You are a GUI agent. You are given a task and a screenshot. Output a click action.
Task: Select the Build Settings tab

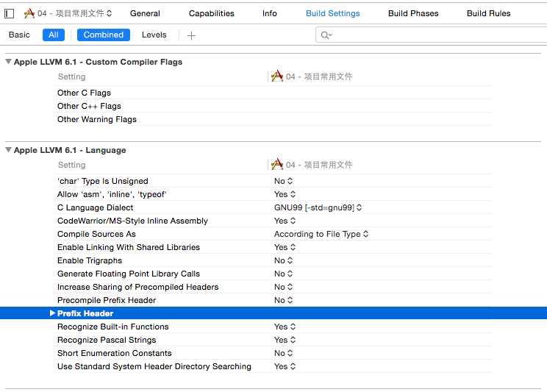pyautogui.click(x=332, y=13)
